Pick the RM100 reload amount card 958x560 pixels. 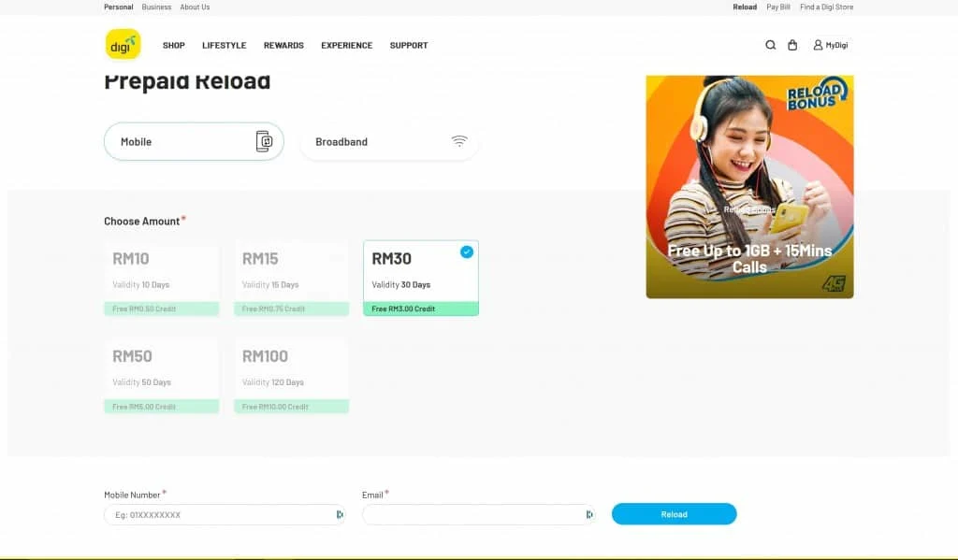point(291,375)
